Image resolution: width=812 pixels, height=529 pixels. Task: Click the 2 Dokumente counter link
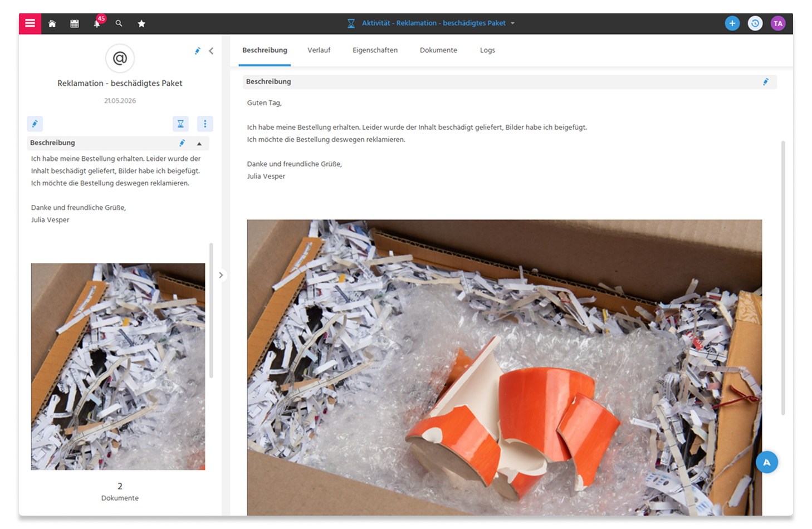click(120, 492)
